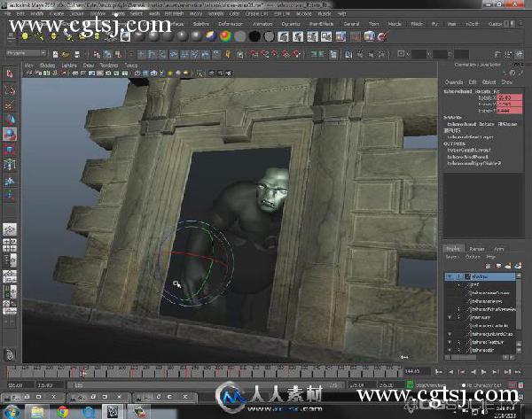Open the Polygons menu set dropdown

coord(26,53)
